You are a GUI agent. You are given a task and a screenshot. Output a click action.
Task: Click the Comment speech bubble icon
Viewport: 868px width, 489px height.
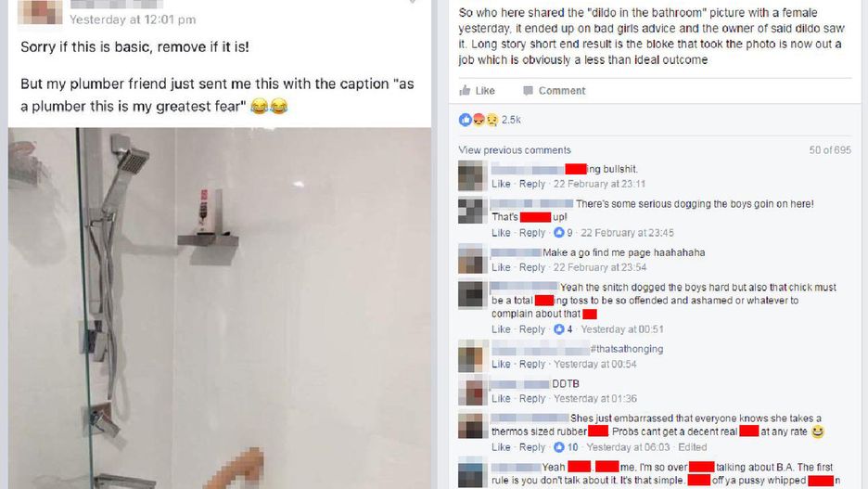point(528,90)
